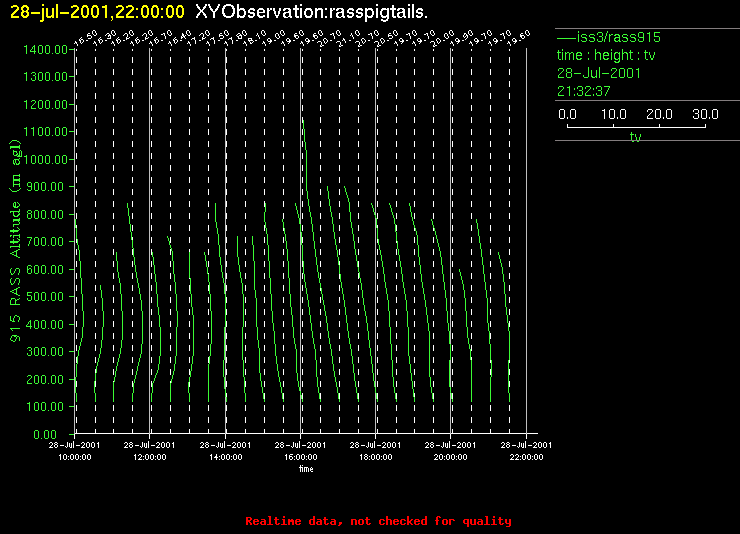Click the '16:00:00' time axis label
This screenshot has width=740, height=534.
(x=301, y=457)
